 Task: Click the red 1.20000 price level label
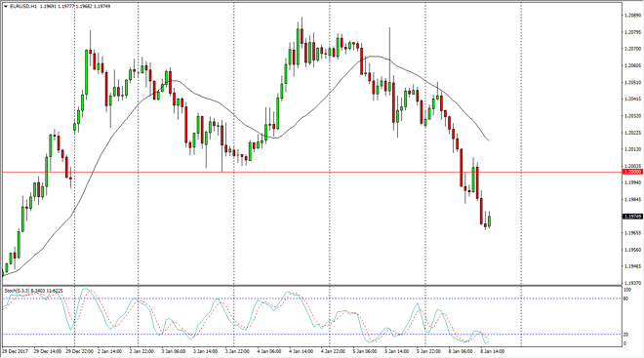632,172
